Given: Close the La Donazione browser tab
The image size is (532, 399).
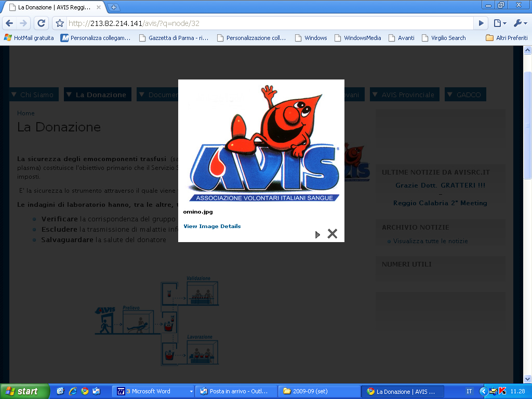Looking at the screenshot, I should point(99,7).
